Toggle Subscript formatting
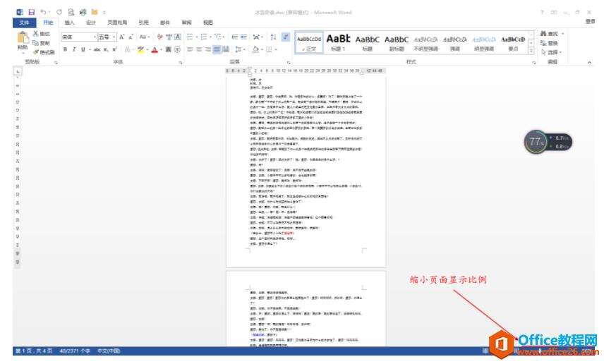604x364 pixels. (x=106, y=49)
